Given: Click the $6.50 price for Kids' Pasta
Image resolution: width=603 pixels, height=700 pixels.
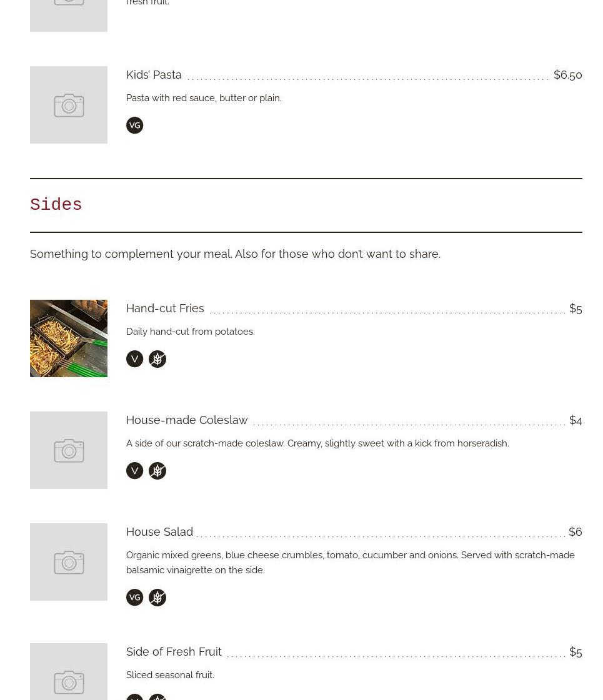Looking at the screenshot, I should (567, 75).
